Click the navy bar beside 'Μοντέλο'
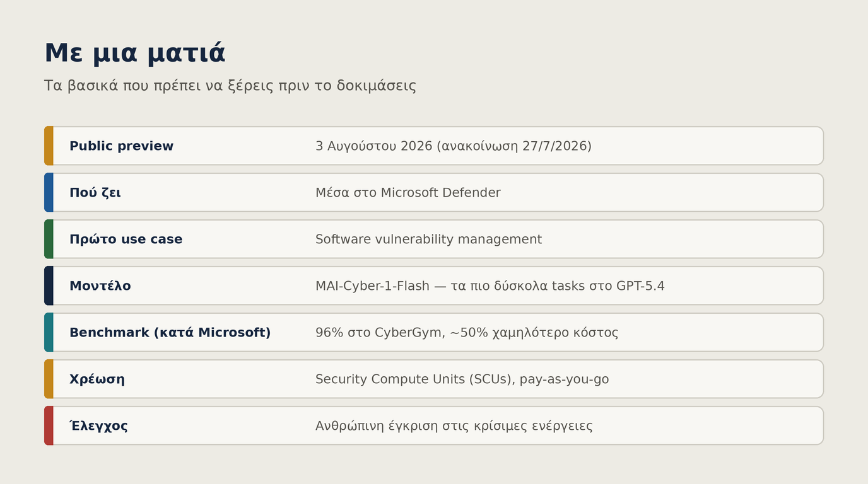The height and width of the screenshot is (484, 868). [x=49, y=285]
